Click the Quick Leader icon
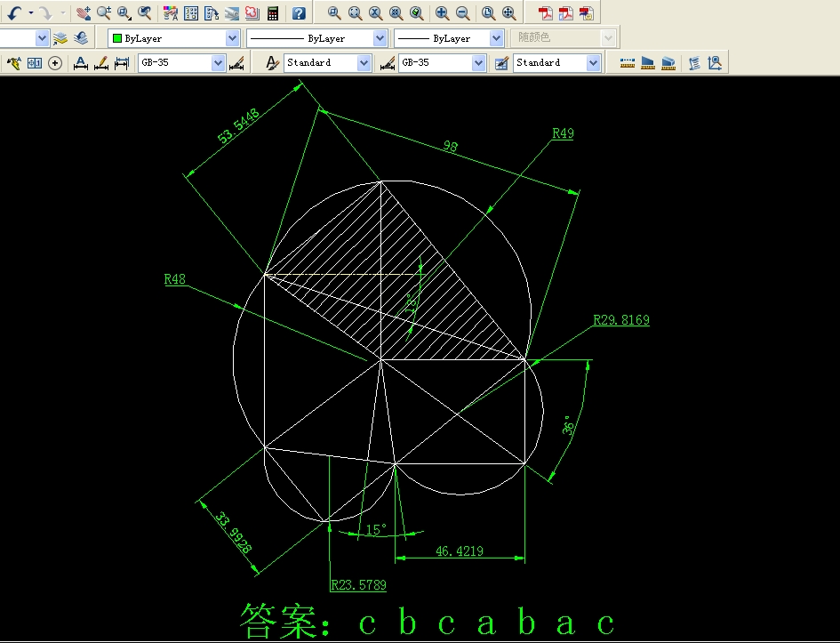The image size is (840, 643). pyautogui.click(x=14, y=62)
